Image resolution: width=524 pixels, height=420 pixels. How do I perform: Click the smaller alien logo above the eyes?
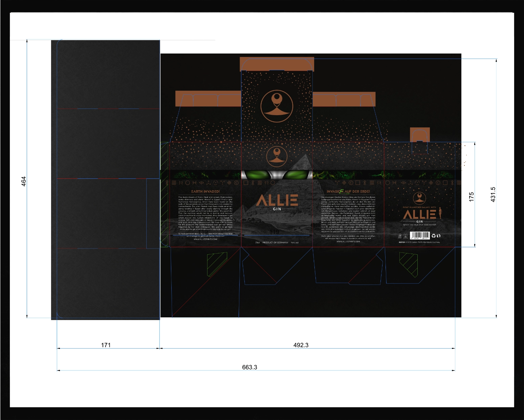point(277,156)
